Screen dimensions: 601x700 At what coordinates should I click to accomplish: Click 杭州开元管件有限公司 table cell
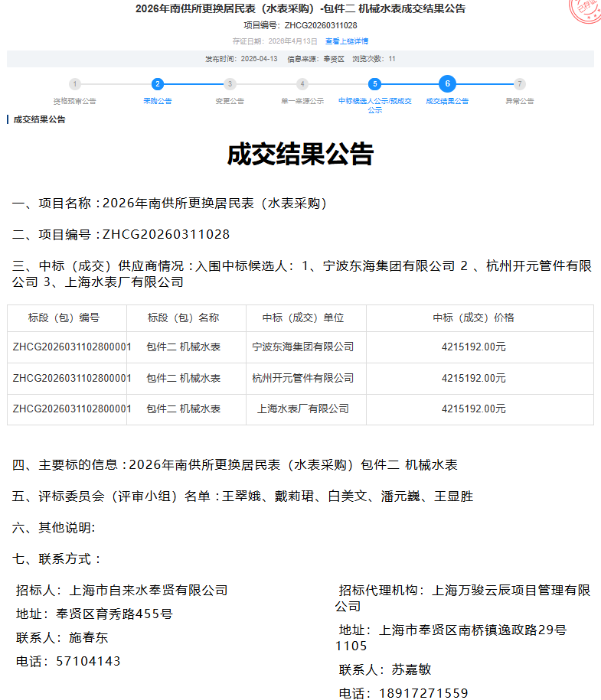[303, 378]
